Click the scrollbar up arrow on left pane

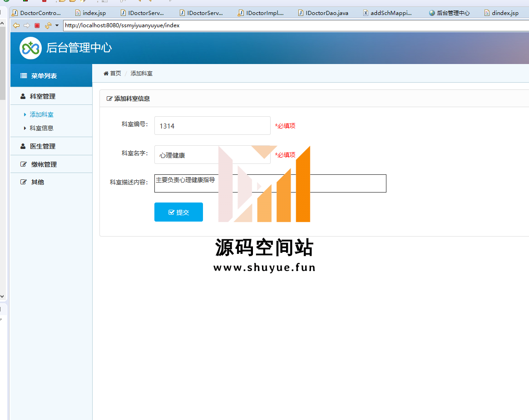click(x=2, y=23)
